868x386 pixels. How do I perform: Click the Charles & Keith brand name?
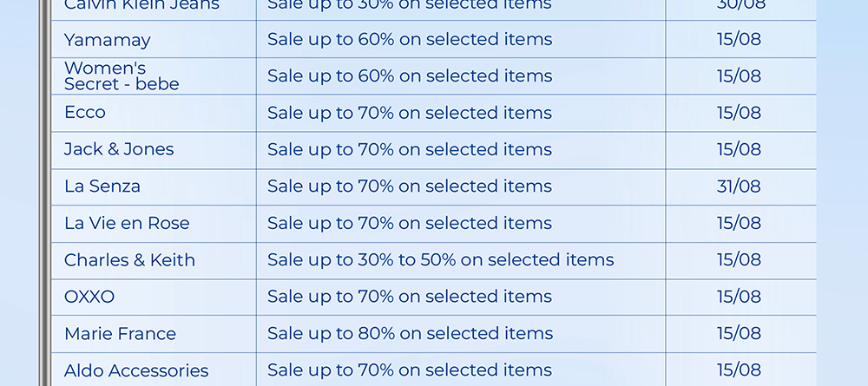[129, 260]
